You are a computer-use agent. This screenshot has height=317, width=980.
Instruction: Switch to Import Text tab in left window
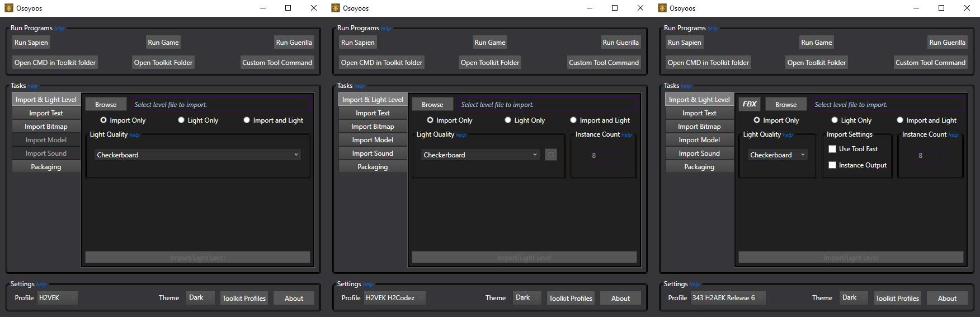[46, 113]
